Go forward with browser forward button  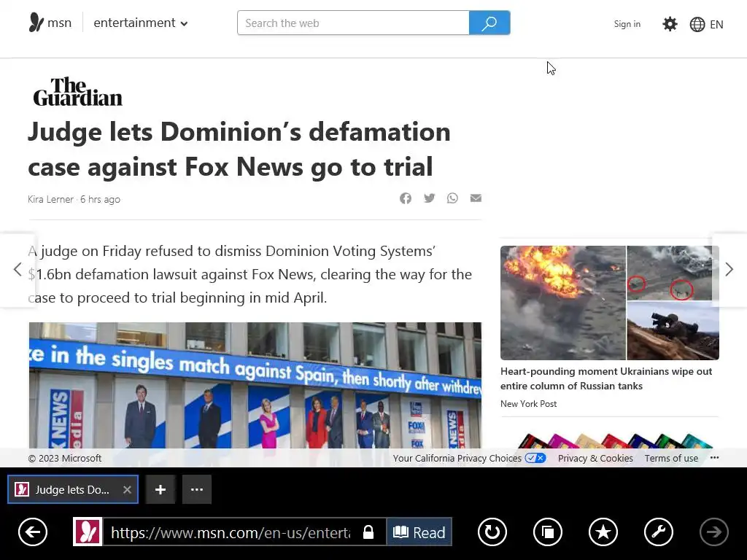point(713,532)
